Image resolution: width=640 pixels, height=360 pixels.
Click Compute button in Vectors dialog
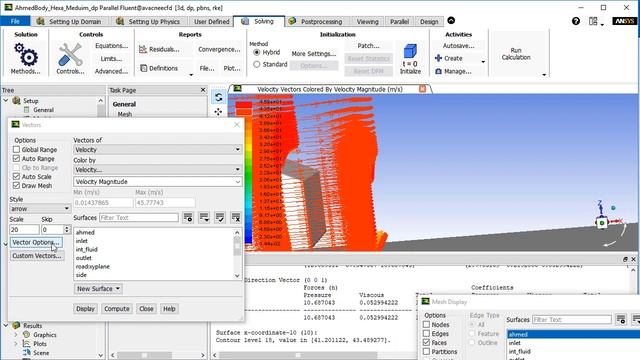[x=117, y=309]
